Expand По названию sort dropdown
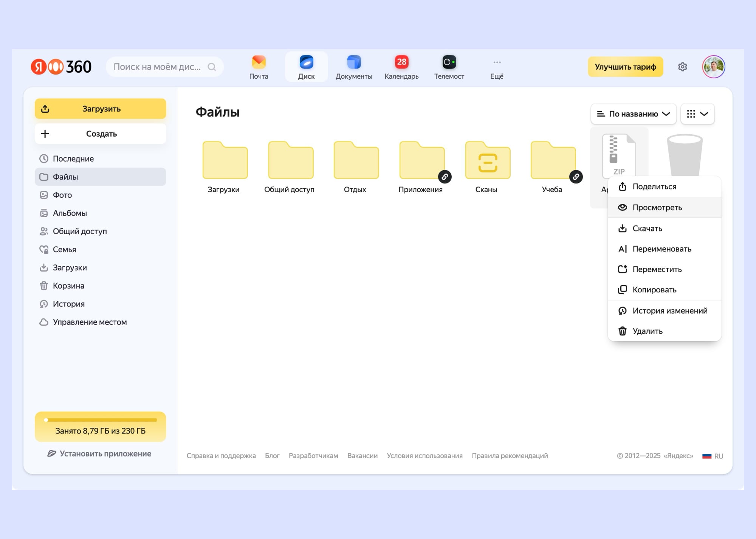 point(633,114)
